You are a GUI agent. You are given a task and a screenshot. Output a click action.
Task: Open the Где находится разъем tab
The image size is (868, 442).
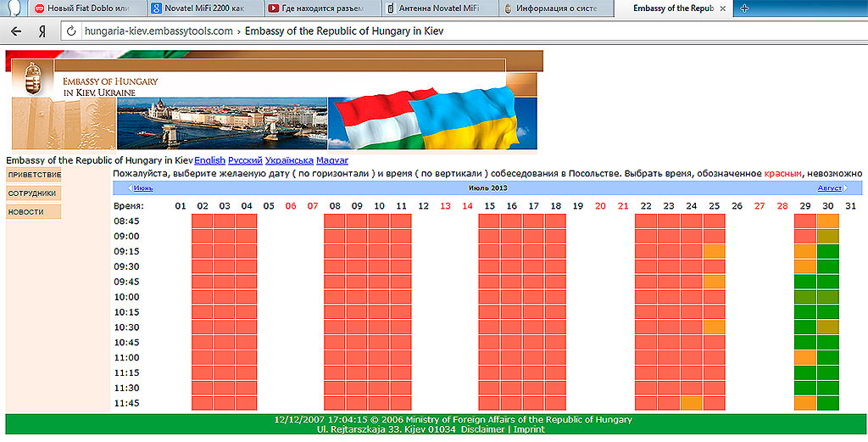pos(315,8)
